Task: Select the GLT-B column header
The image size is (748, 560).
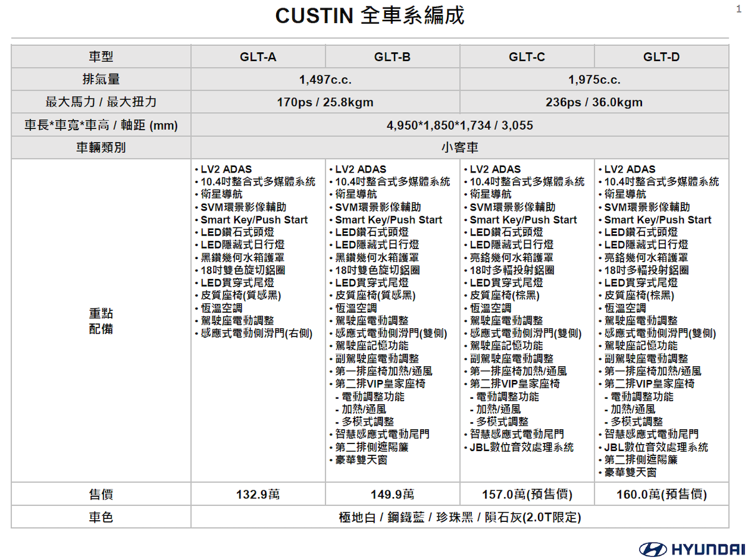Action: click(x=393, y=56)
